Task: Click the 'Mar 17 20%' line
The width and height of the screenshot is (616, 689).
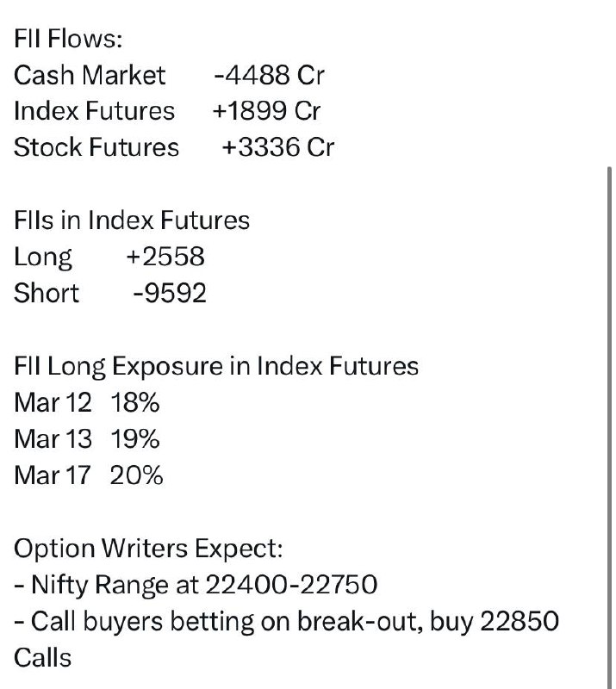Action: coord(89,475)
